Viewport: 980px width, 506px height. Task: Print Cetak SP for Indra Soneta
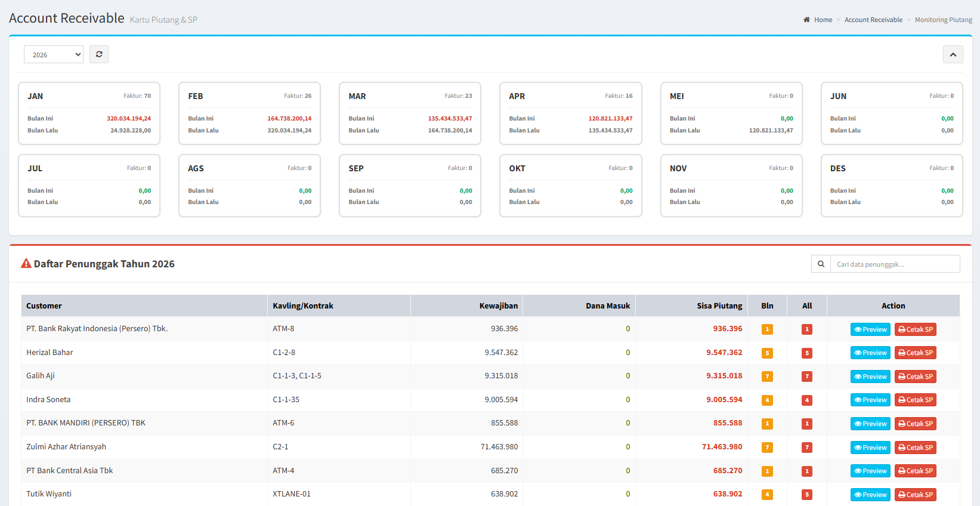[x=915, y=400]
